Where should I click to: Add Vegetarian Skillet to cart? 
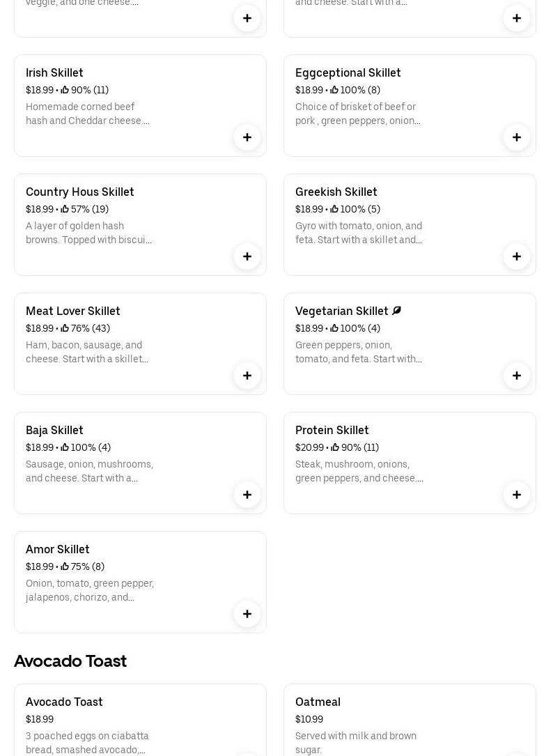tap(517, 376)
